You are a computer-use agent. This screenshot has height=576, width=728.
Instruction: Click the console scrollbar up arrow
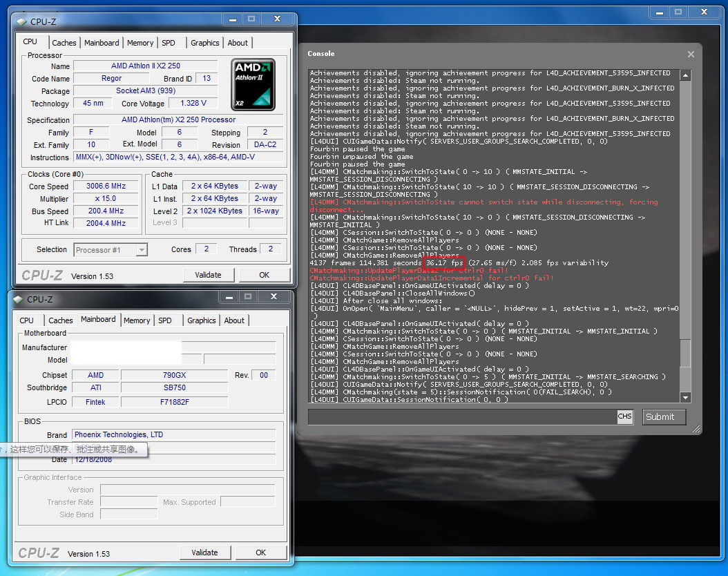(685, 75)
